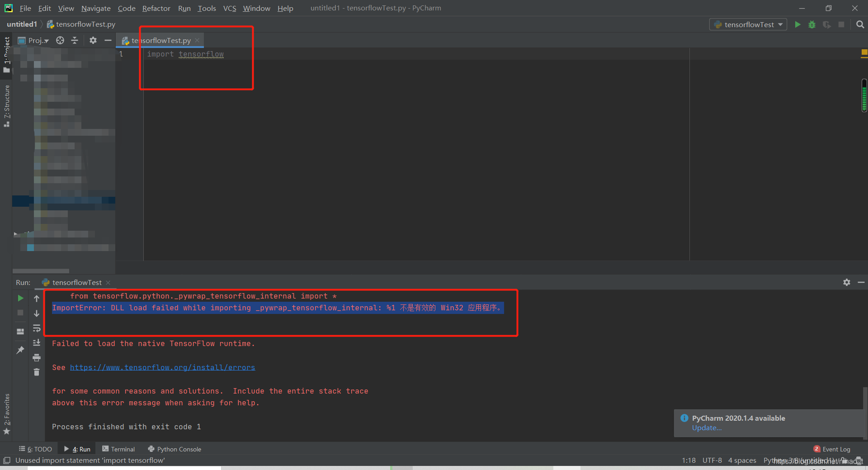Close the tensorflowTest.py editor tab
Screen dimensions: 868x470
pyautogui.click(x=197, y=40)
